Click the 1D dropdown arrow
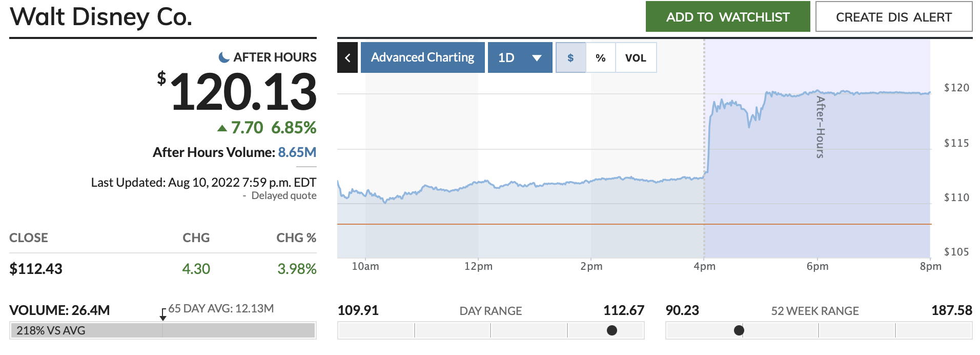The image size is (980, 355). click(537, 57)
